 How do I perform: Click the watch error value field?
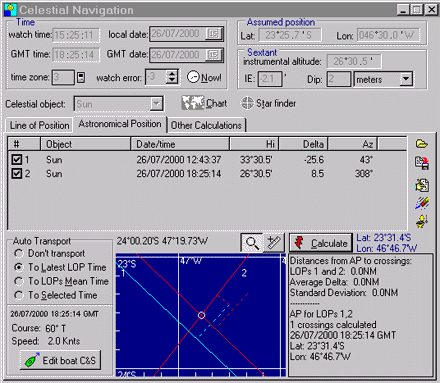(156, 77)
